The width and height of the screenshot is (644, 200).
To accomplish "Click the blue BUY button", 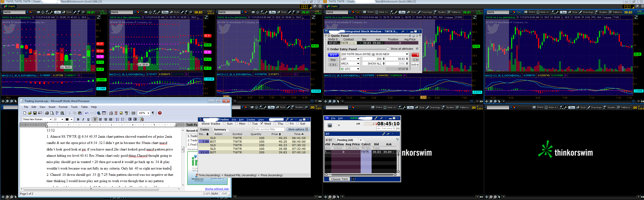I will click(x=333, y=55).
